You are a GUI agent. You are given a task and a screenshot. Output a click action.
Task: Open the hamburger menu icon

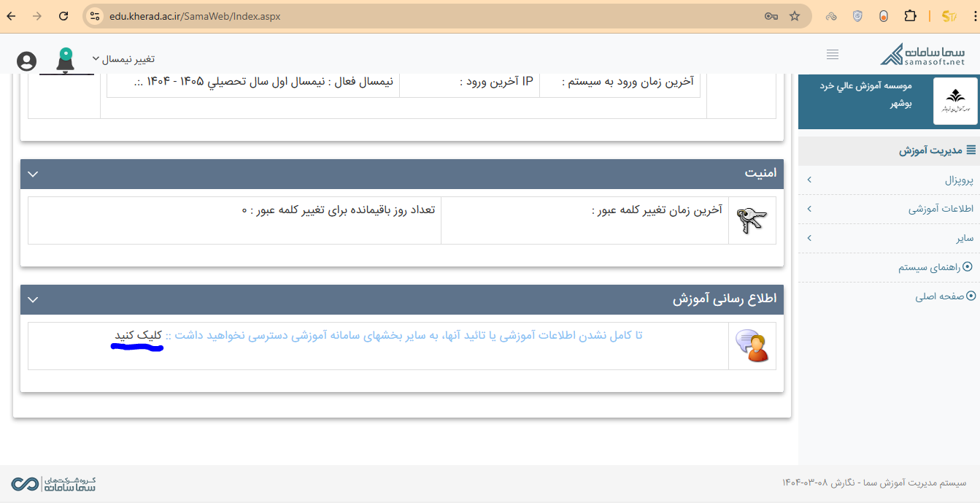point(832,54)
